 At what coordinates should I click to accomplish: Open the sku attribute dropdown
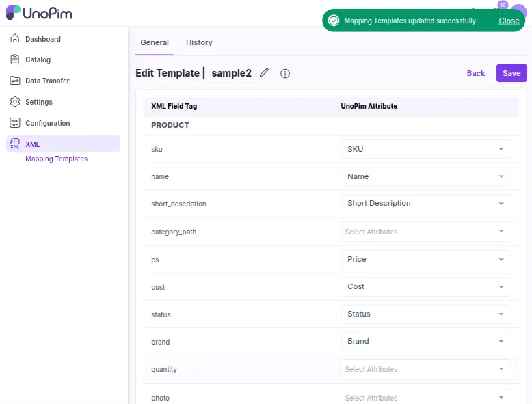pyautogui.click(x=425, y=149)
